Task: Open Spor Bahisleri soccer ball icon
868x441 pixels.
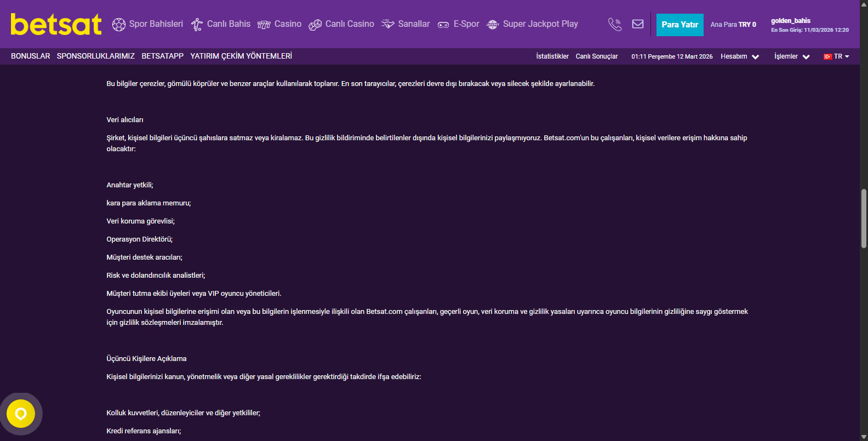Action: pyautogui.click(x=119, y=25)
